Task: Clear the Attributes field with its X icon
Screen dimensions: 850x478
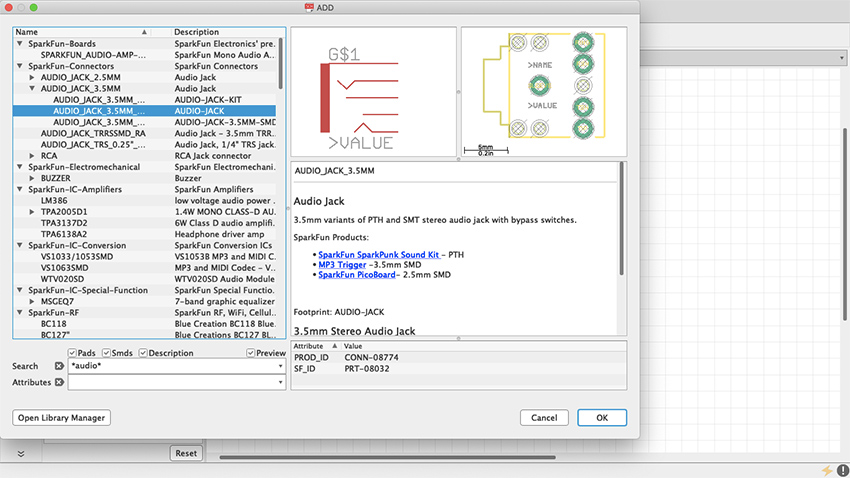Action: coord(59,382)
